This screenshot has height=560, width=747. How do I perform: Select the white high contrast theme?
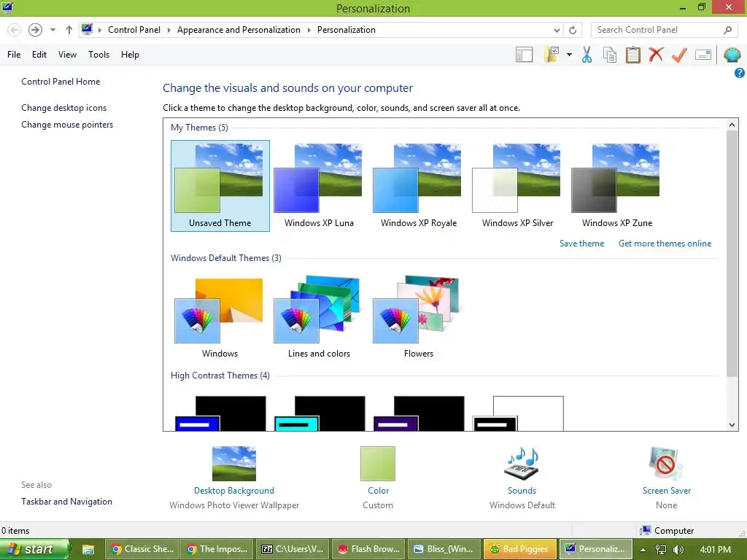(519, 413)
